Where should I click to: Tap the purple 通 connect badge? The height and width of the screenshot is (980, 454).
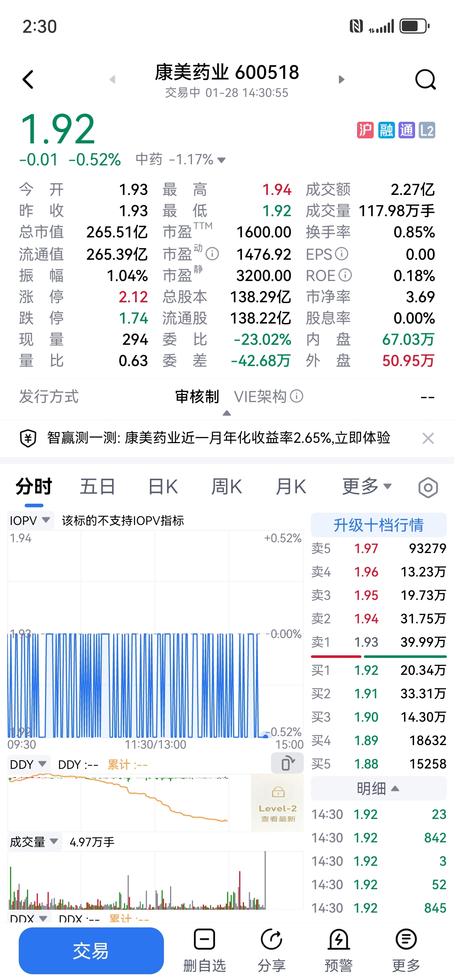coord(406,130)
